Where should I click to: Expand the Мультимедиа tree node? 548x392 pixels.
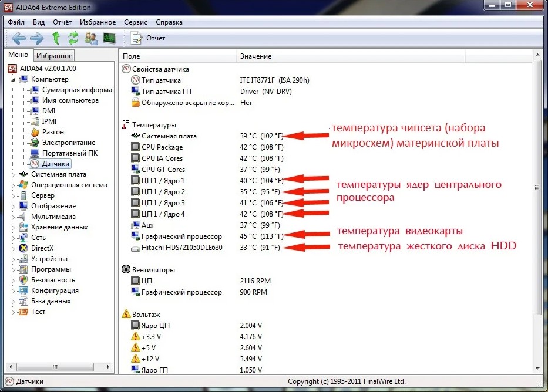(x=14, y=217)
